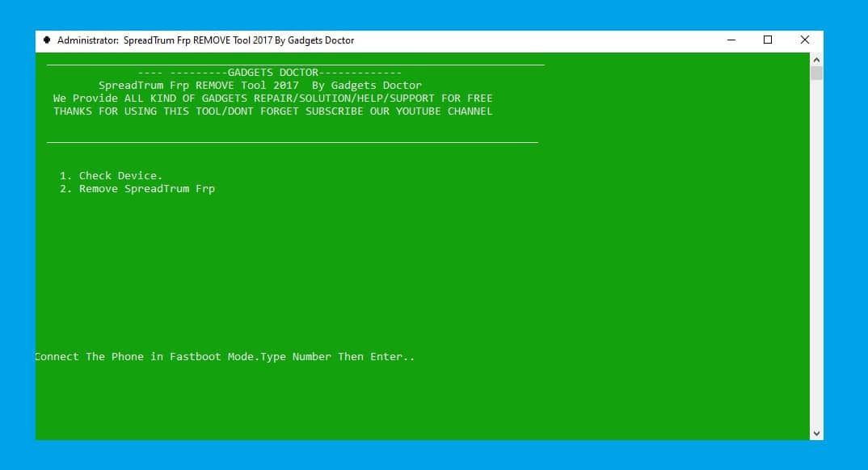Screen dimensions: 868x470
Task: Click the SpreadTrum Frp REMOVE Tool 2017 title line
Action: pyautogui.click(x=259, y=85)
